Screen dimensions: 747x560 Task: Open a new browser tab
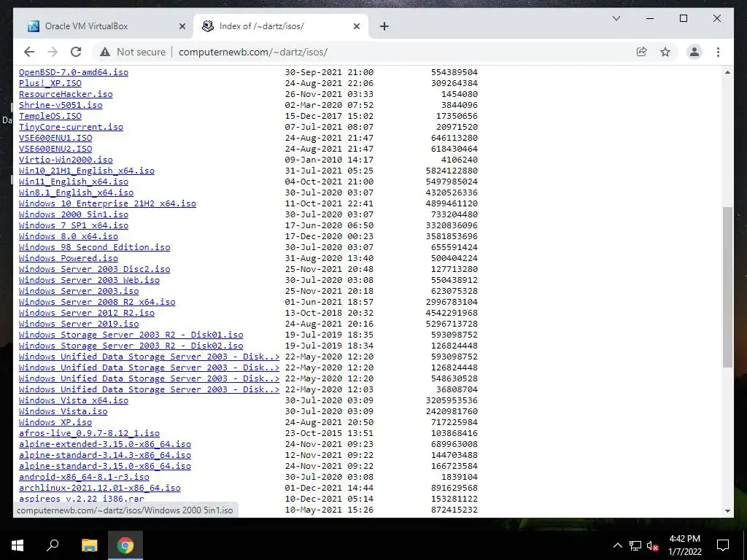pyautogui.click(x=384, y=26)
